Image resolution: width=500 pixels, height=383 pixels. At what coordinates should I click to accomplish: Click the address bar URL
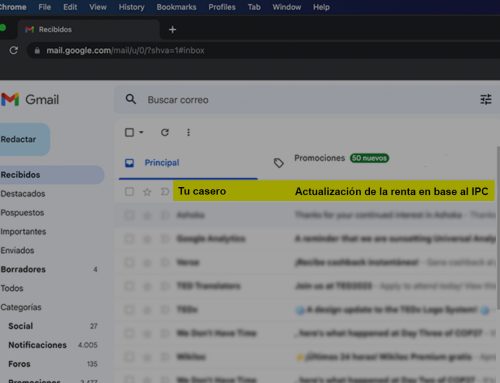pos(125,51)
